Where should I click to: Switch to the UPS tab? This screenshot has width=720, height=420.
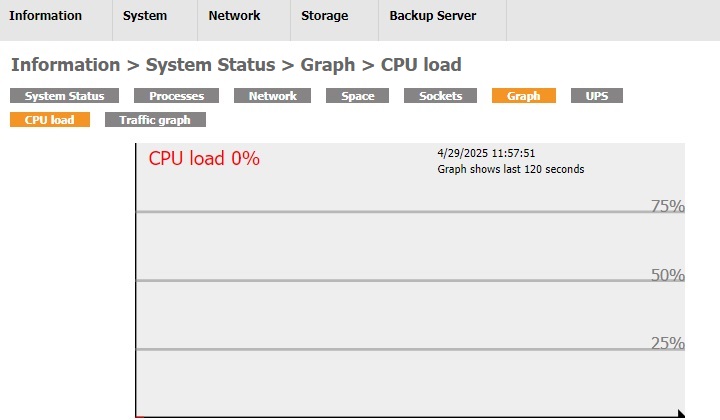pyautogui.click(x=596, y=96)
